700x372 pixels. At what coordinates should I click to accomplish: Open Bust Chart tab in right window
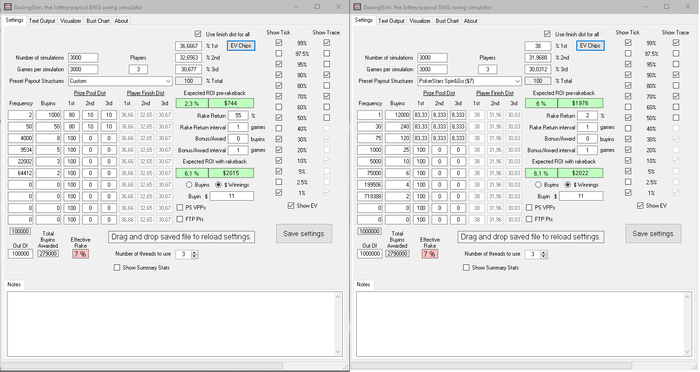click(447, 21)
